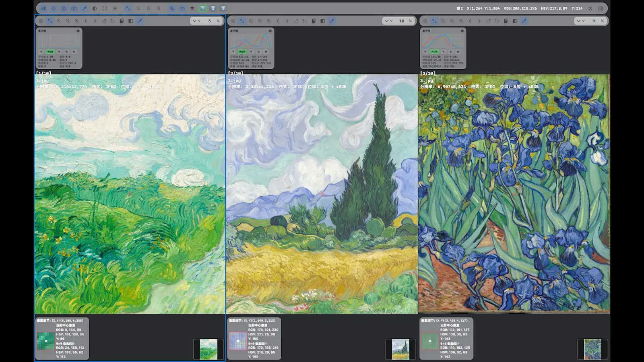Click the 2.jpg navigator thumbnail at bottom
Screen dimensions: 644x362
400,349
